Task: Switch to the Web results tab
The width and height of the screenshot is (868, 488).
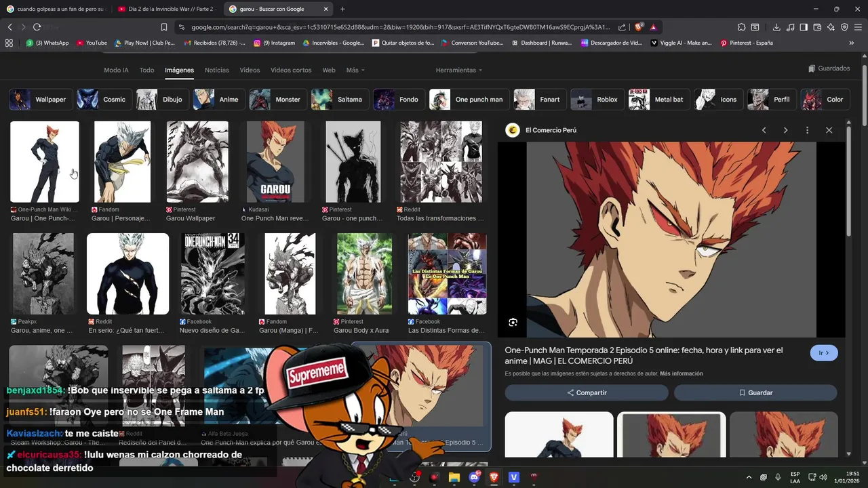Action: (329, 70)
